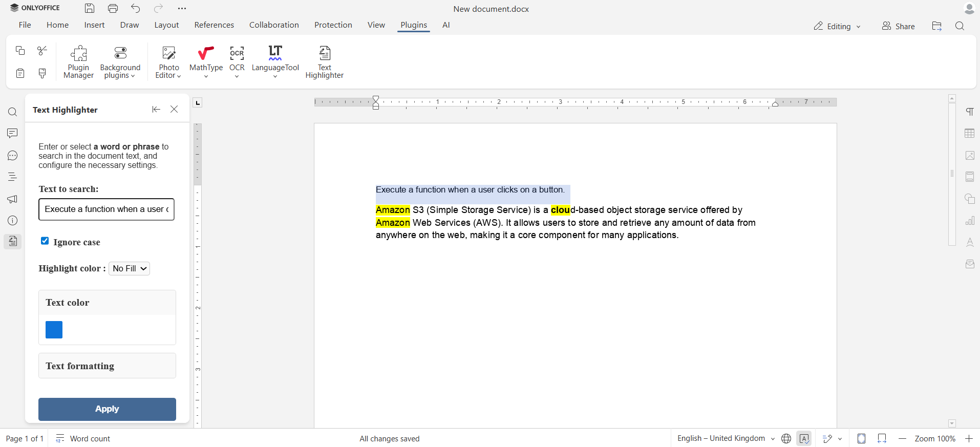Screen dimensions: 980x447
Task: Open mail merge settings icon
Action: (970, 264)
